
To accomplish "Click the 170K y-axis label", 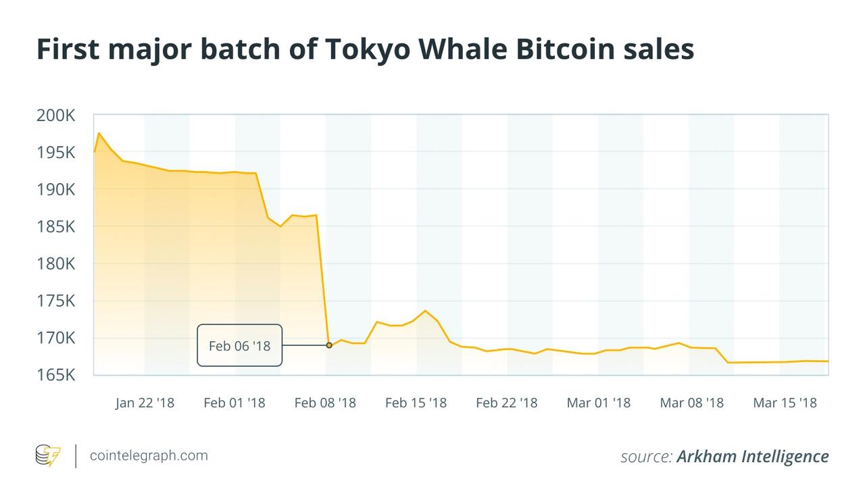I will pyautogui.click(x=55, y=338).
